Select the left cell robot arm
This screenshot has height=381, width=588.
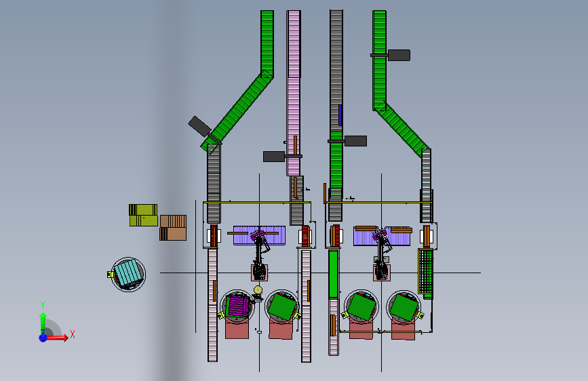(260, 255)
